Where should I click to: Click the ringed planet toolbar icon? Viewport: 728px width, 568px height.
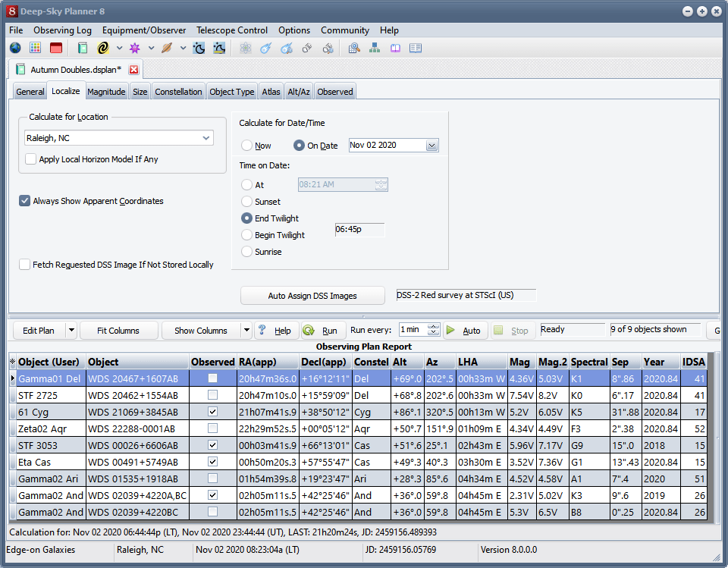pos(167,48)
